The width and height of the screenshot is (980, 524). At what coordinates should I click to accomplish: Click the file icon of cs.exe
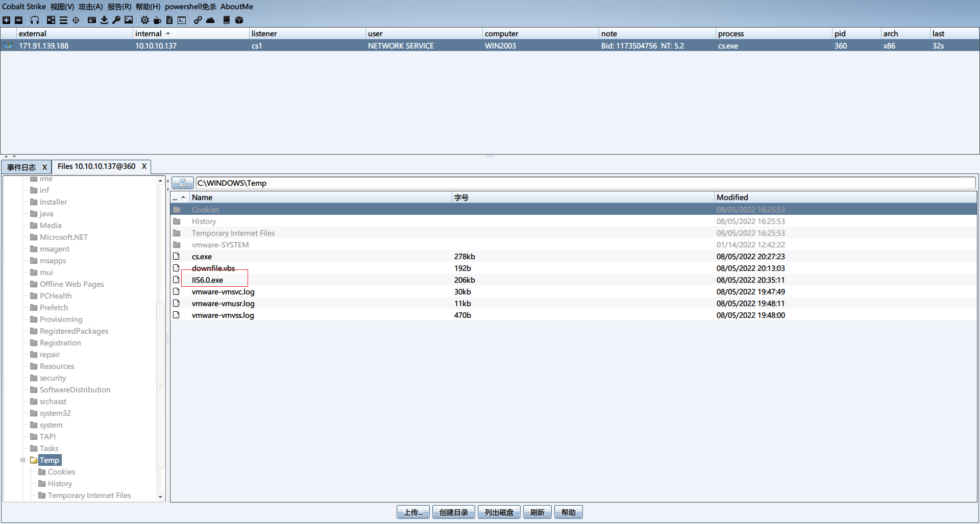[x=176, y=256]
